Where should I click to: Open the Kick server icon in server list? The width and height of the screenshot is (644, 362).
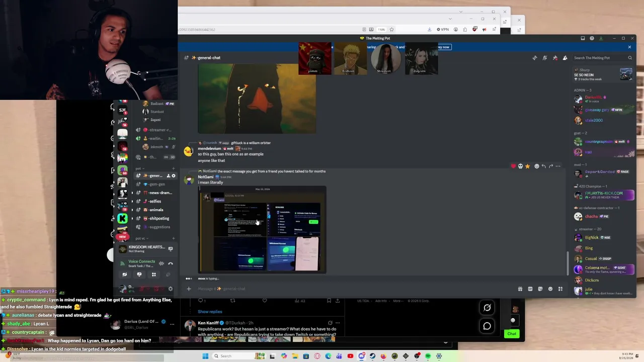122,218
